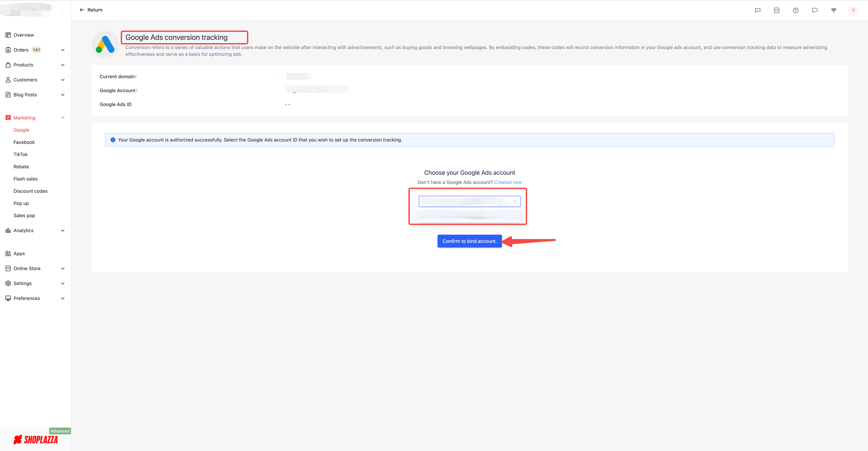This screenshot has height=451, width=868.
Task: Click the Apps grid icon
Action: tap(8, 253)
